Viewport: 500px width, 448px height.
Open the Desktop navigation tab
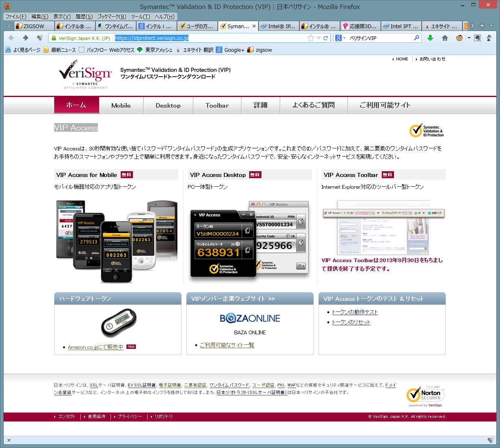point(168,105)
